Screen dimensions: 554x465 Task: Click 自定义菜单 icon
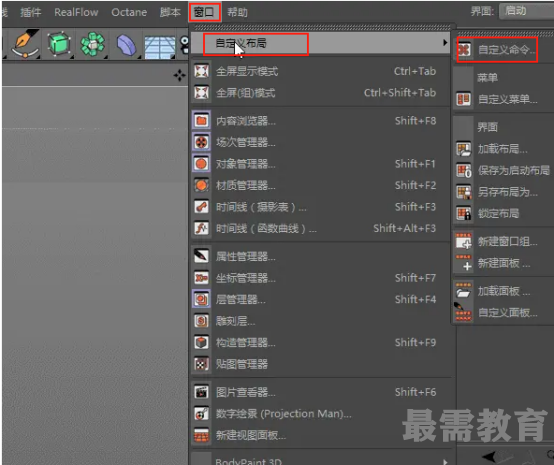coord(463,99)
